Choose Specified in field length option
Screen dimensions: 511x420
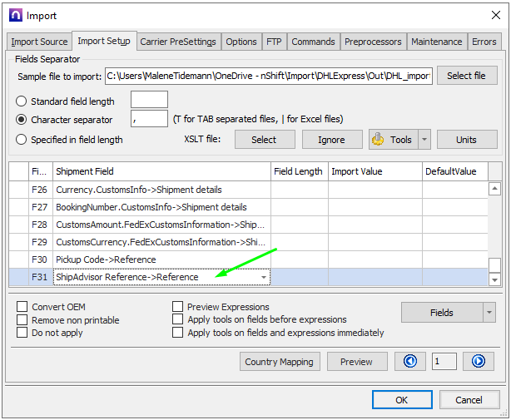point(22,140)
